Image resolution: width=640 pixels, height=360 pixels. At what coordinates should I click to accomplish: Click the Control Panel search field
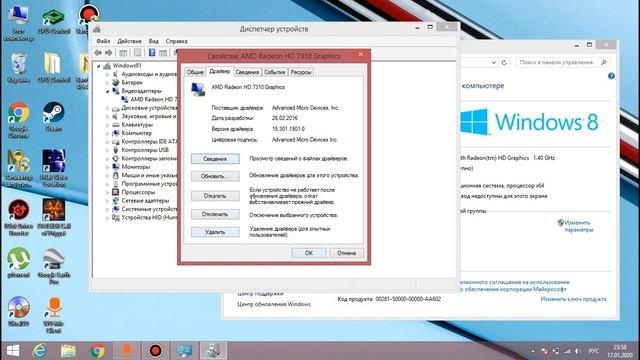click(x=562, y=62)
